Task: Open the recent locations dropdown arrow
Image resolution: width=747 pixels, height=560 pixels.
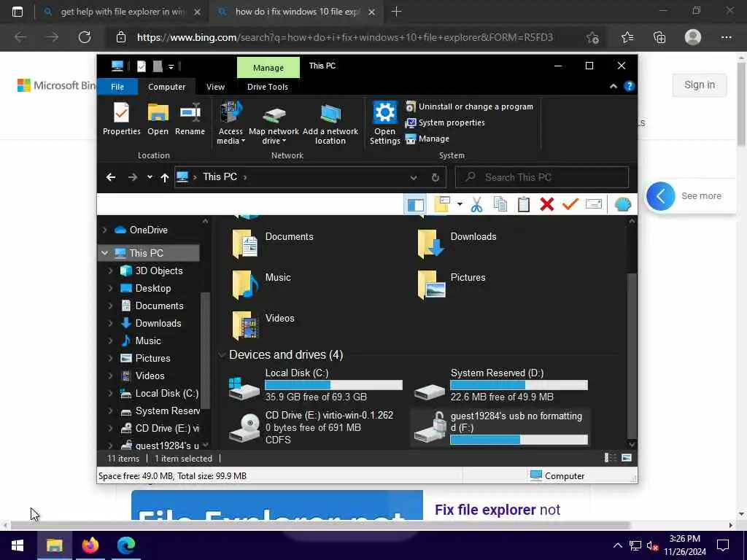Action: (x=150, y=177)
